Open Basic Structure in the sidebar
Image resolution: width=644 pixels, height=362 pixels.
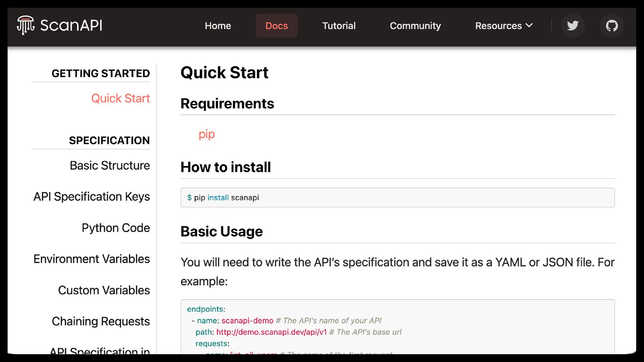pos(110,165)
